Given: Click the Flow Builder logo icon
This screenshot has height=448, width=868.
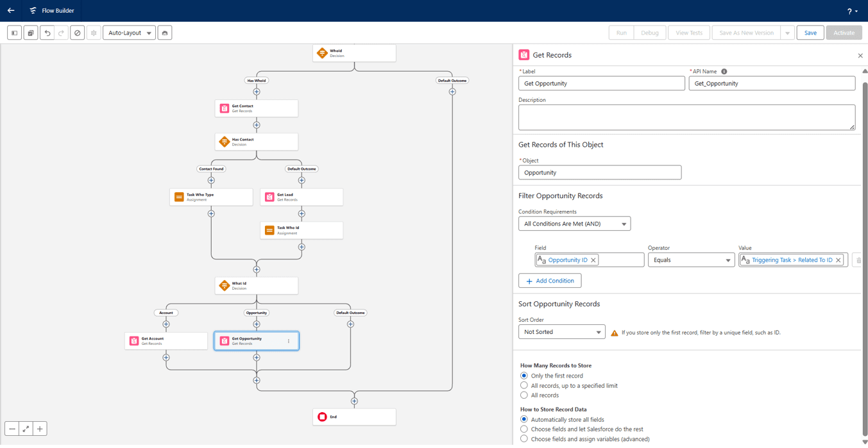Looking at the screenshot, I should [x=33, y=10].
